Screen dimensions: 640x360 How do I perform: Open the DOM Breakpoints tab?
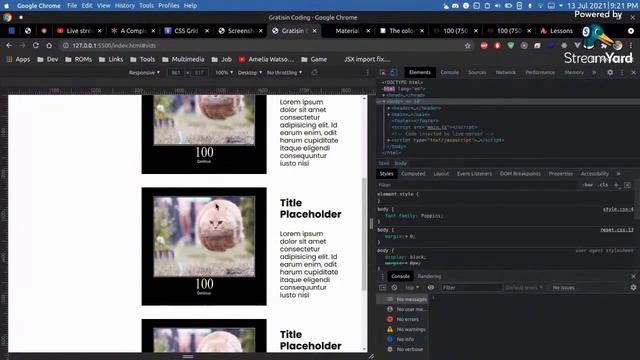click(520, 173)
